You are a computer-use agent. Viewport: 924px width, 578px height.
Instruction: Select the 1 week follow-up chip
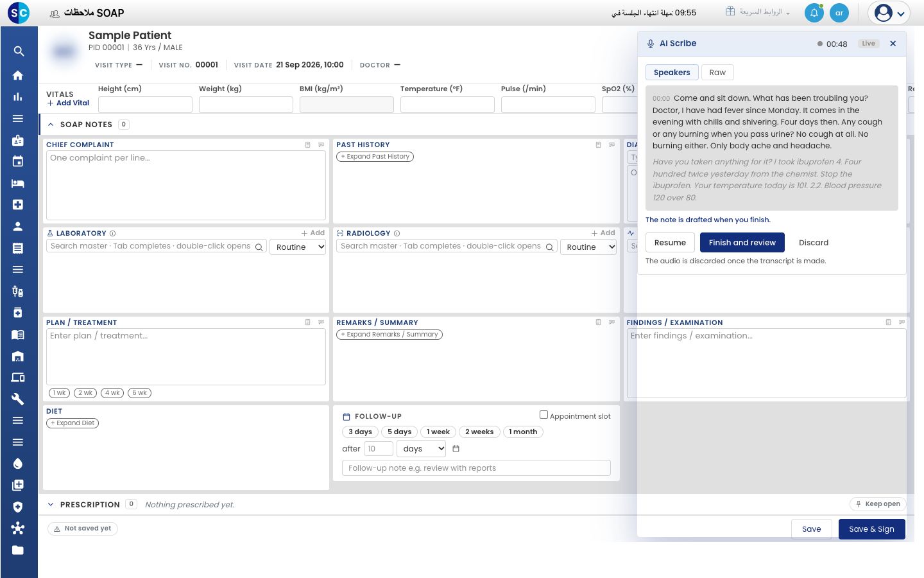(x=438, y=432)
